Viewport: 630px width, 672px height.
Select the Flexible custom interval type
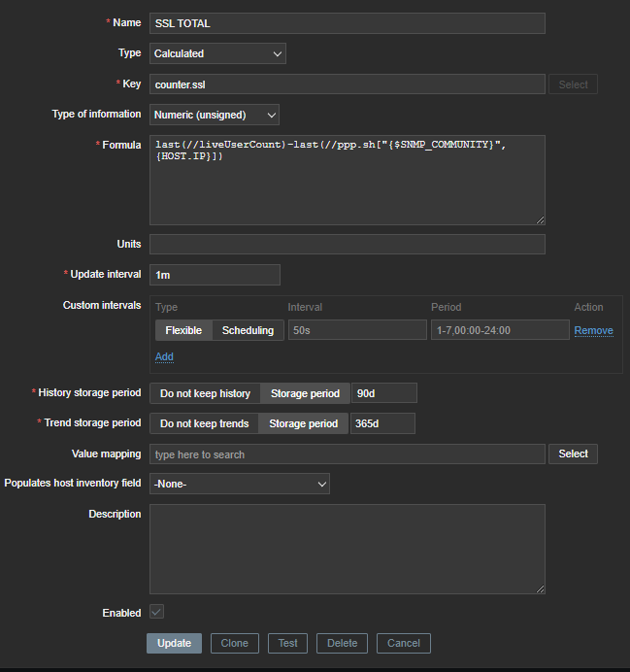[183, 330]
